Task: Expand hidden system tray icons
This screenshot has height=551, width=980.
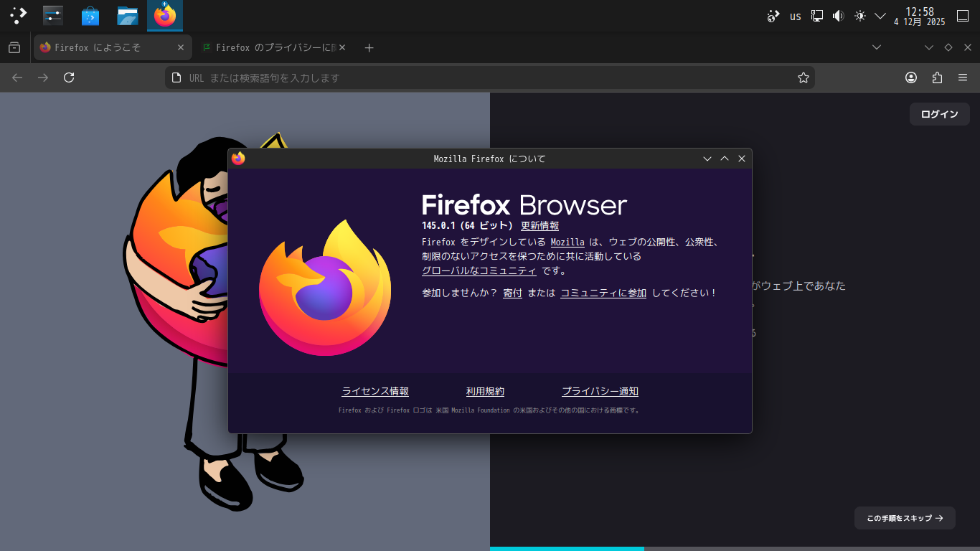Action: (880, 16)
